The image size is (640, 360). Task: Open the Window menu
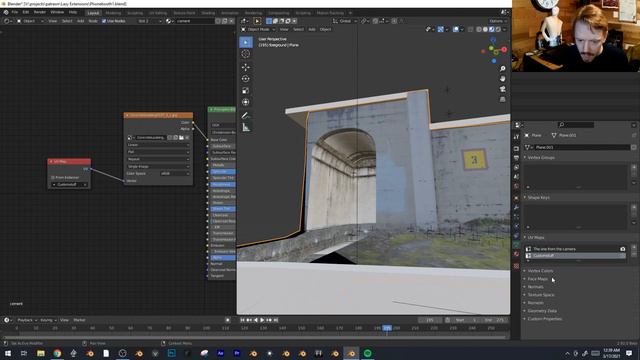pos(57,12)
